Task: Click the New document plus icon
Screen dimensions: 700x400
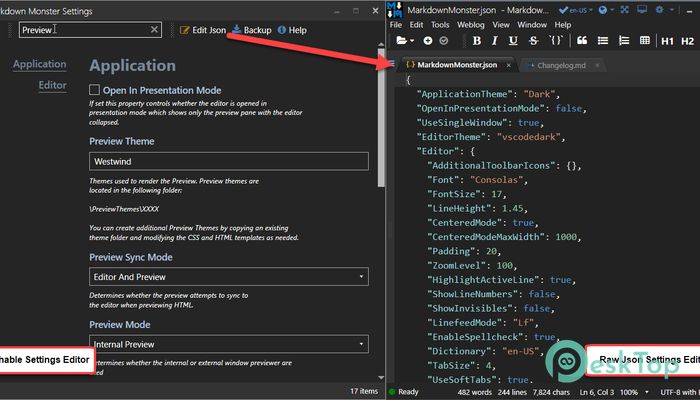Action: click(x=428, y=41)
